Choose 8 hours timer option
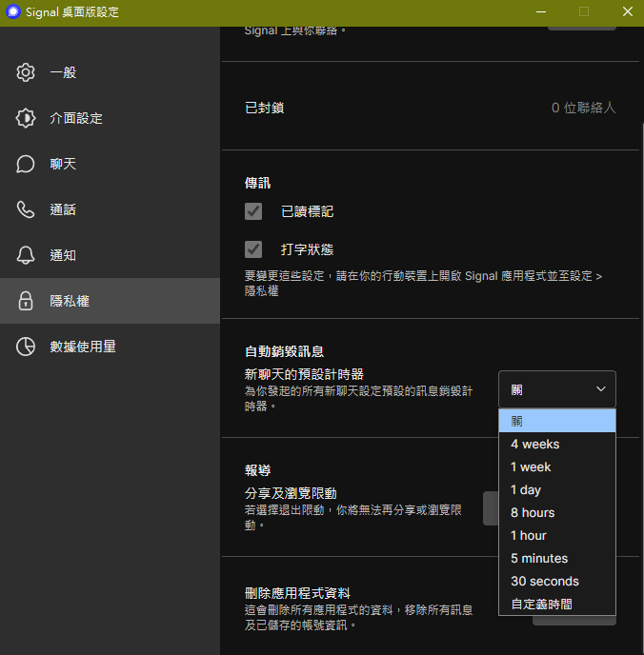 (557, 512)
